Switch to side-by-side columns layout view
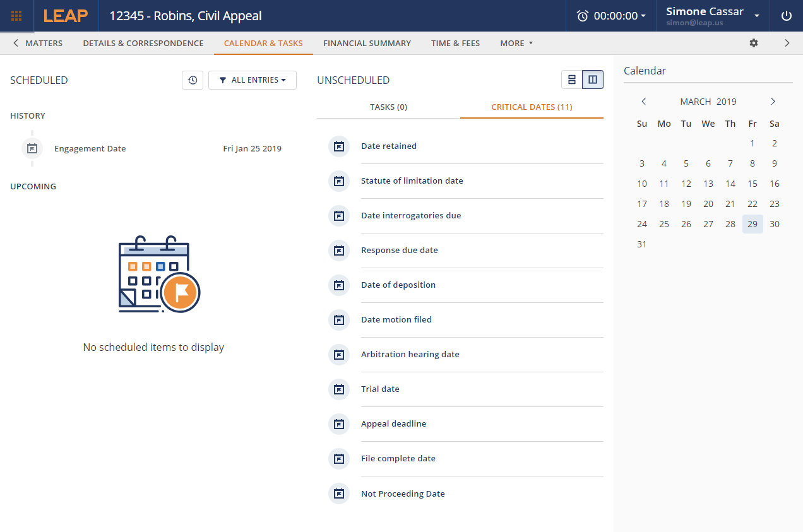 [593, 80]
